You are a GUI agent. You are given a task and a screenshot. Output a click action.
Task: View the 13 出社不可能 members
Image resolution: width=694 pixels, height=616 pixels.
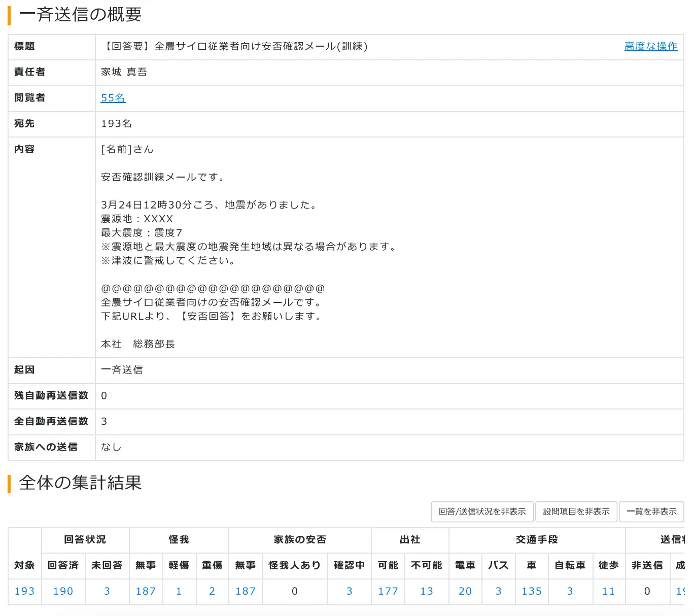pos(426,591)
